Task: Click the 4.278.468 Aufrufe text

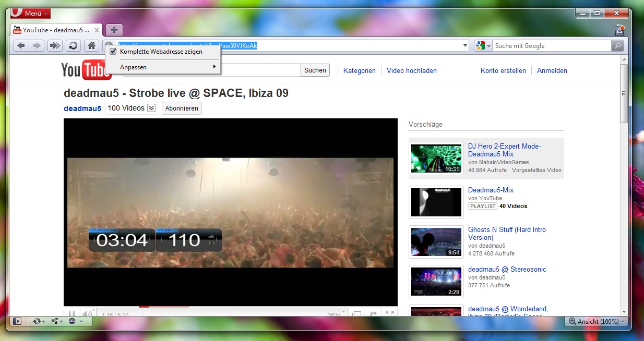Action: click(491, 253)
